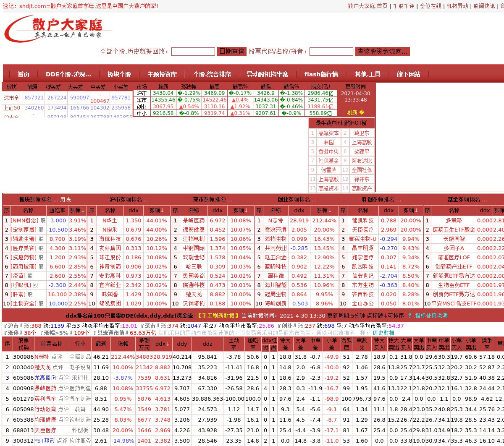504x446 pixels.
Task: Sort 创业 ranking by 涨幅↓ header
Action: pos(324,210)
